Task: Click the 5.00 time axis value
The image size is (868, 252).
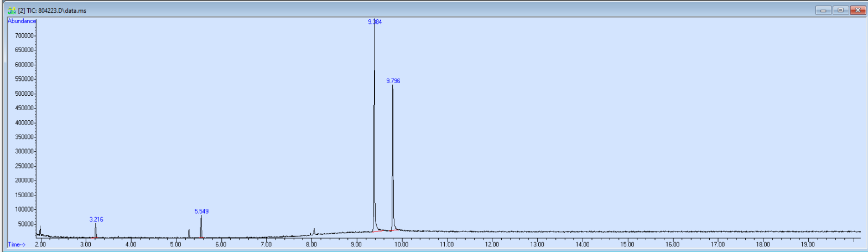Action: [176, 244]
